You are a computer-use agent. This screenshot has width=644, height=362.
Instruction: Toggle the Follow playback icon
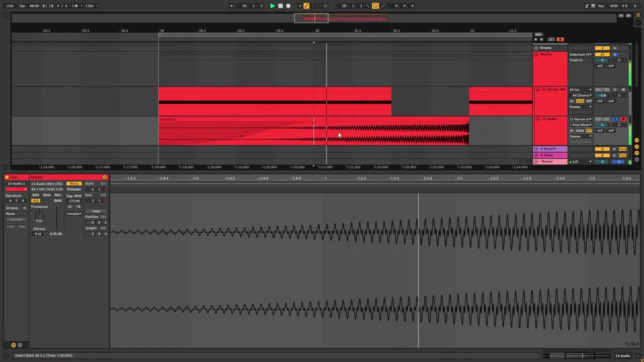tap(231, 6)
